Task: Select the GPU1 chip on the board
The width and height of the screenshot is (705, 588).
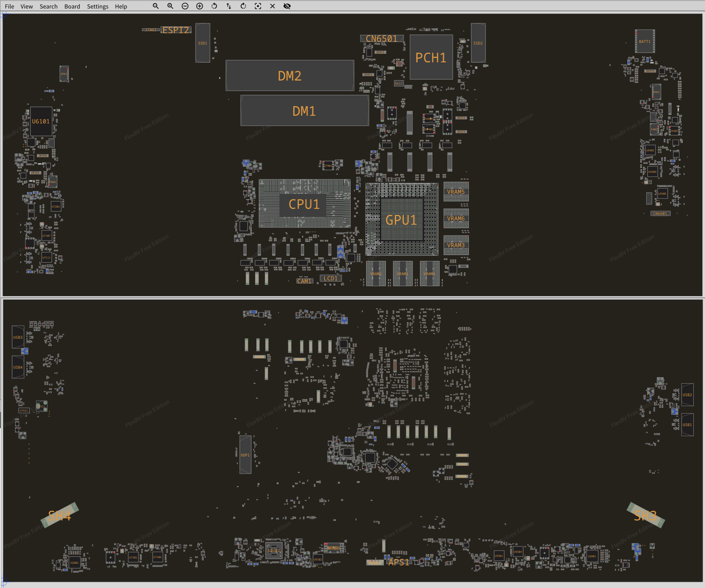Action: pyautogui.click(x=401, y=220)
